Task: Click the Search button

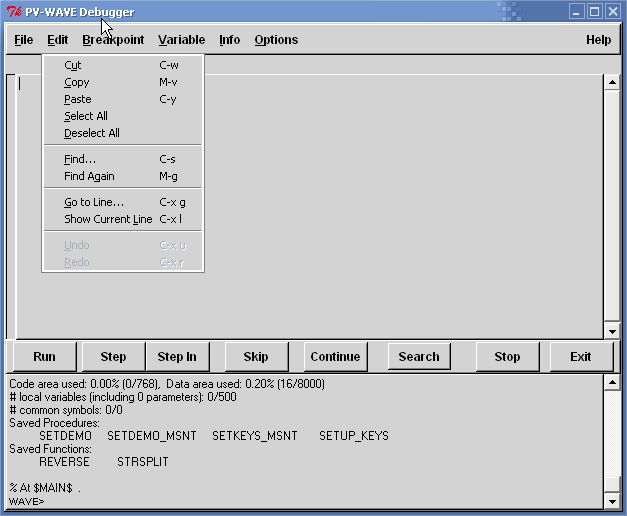Action: point(419,356)
